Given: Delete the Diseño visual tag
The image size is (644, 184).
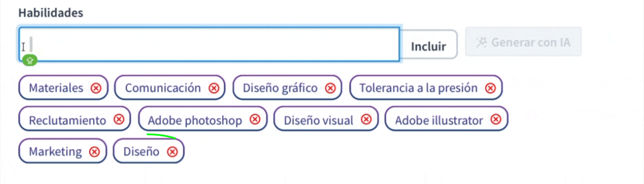Looking at the screenshot, I should click(366, 119).
